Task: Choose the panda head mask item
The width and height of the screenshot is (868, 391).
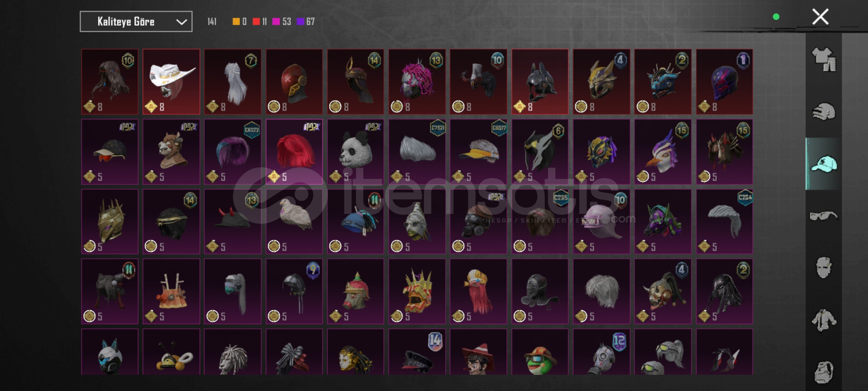Action: pyautogui.click(x=356, y=152)
